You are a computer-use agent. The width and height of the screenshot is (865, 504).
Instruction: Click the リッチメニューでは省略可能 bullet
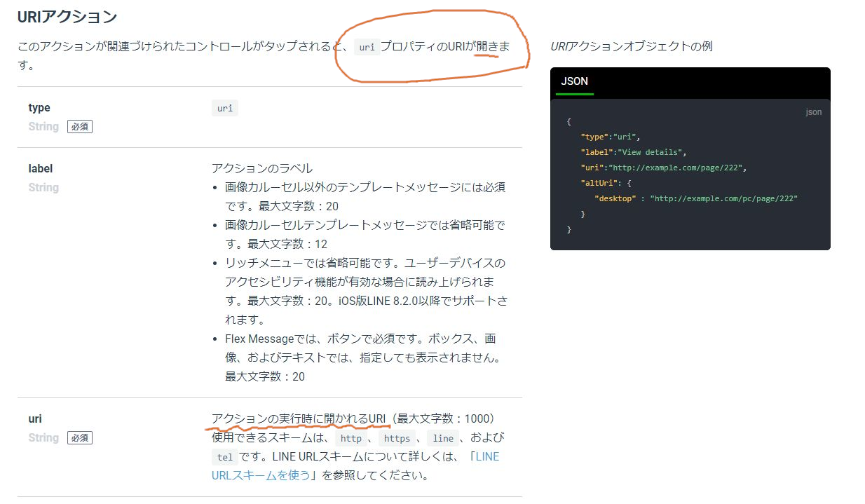point(365,291)
